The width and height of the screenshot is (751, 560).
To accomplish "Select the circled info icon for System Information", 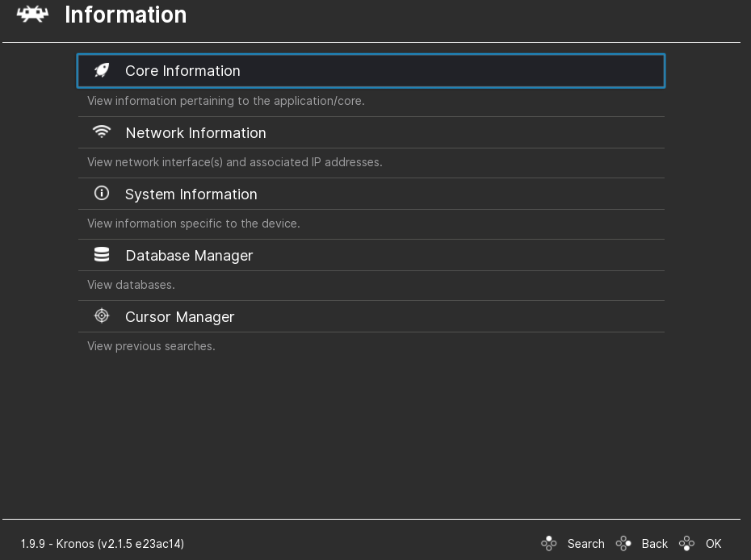I will [102, 194].
